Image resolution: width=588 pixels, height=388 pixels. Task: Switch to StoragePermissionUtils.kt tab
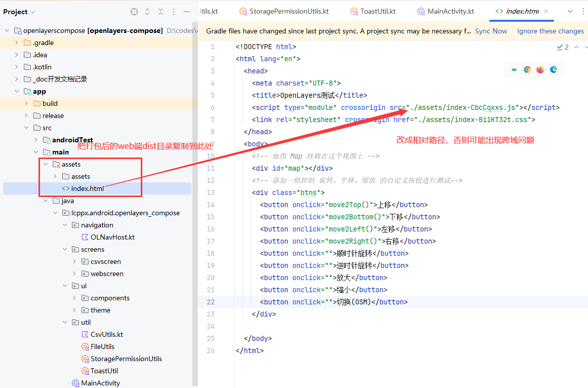284,11
